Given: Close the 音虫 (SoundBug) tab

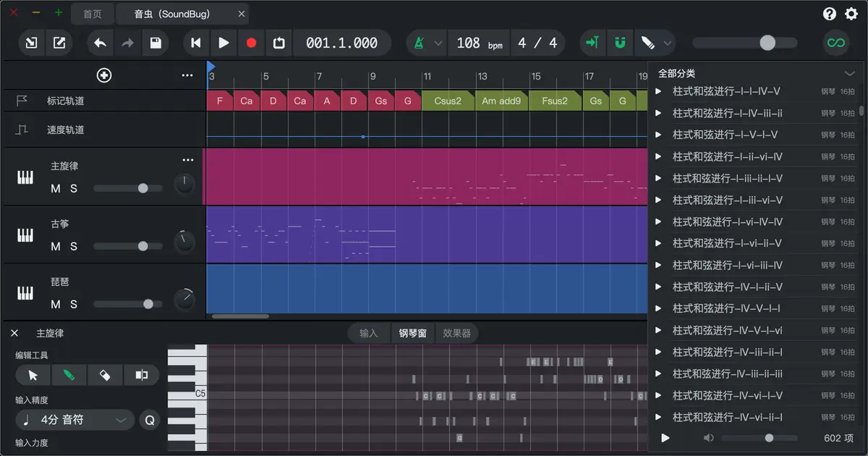Looking at the screenshot, I should pos(242,14).
